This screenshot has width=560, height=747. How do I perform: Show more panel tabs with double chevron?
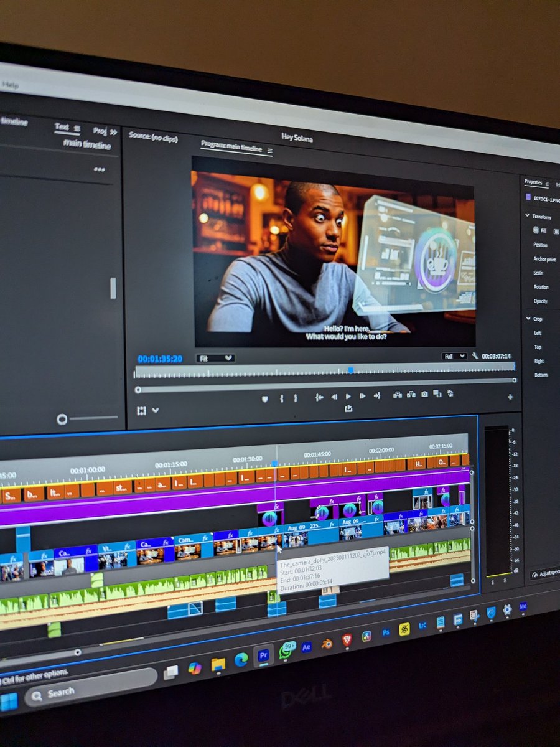[x=113, y=132]
